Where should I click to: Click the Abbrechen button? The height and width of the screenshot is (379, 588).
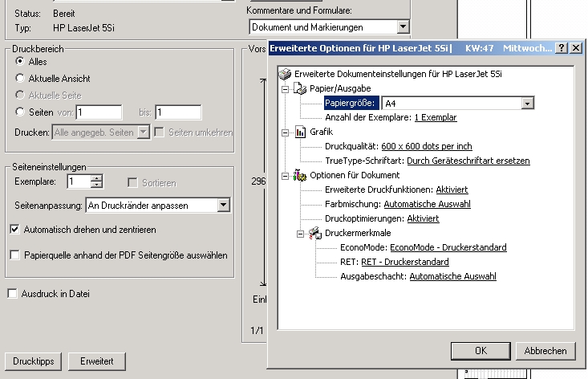click(x=545, y=351)
